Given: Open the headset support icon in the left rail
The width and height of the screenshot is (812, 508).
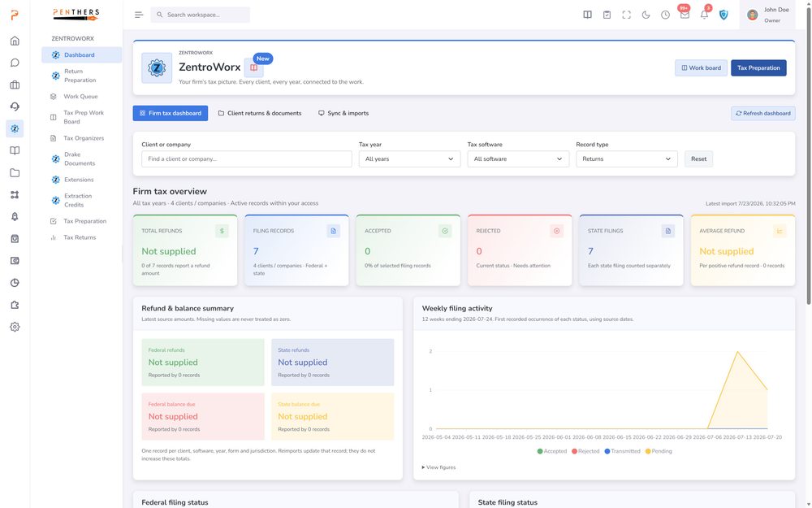Looking at the screenshot, I should 15,106.
